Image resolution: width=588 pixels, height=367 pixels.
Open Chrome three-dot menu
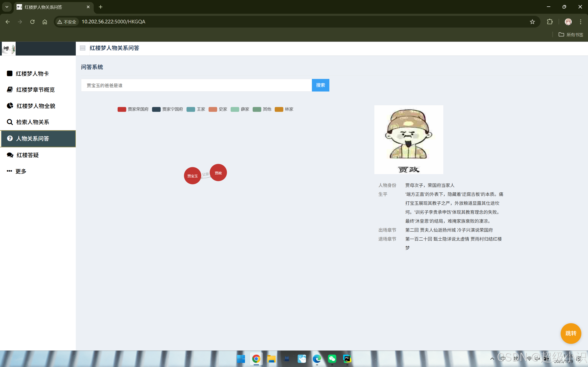580,22
